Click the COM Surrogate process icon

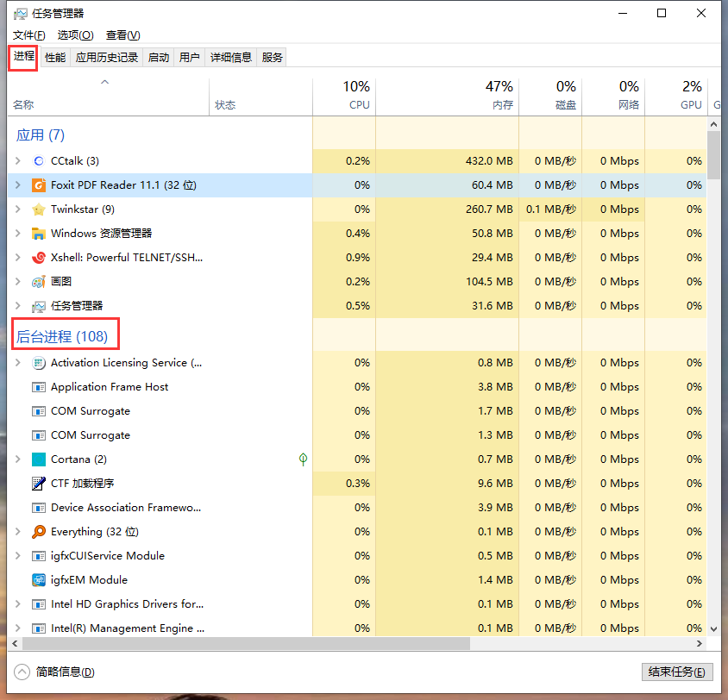click(x=38, y=411)
